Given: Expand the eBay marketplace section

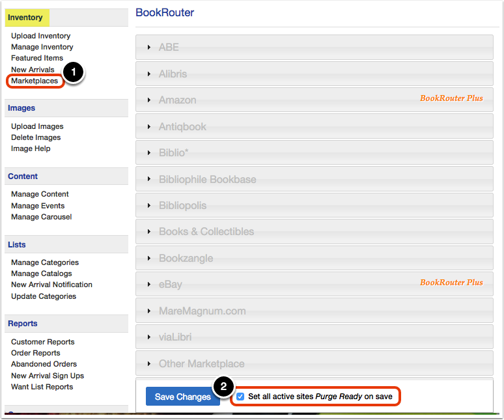Looking at the screenshot, I should click(315, 284).
